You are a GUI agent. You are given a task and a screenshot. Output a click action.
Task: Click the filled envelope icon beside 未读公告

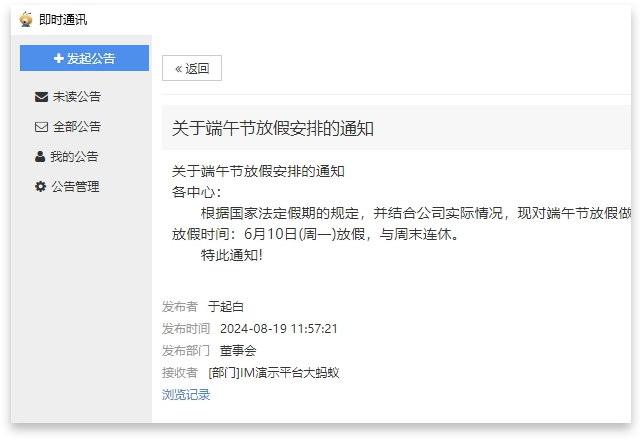pyautogui.click(x=41, y=97)
